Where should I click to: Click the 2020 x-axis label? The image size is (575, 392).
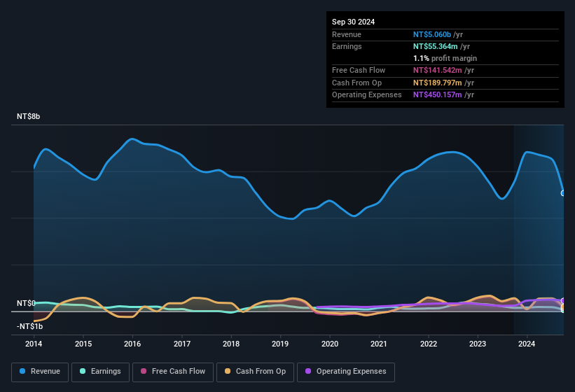tap(330, 344)
